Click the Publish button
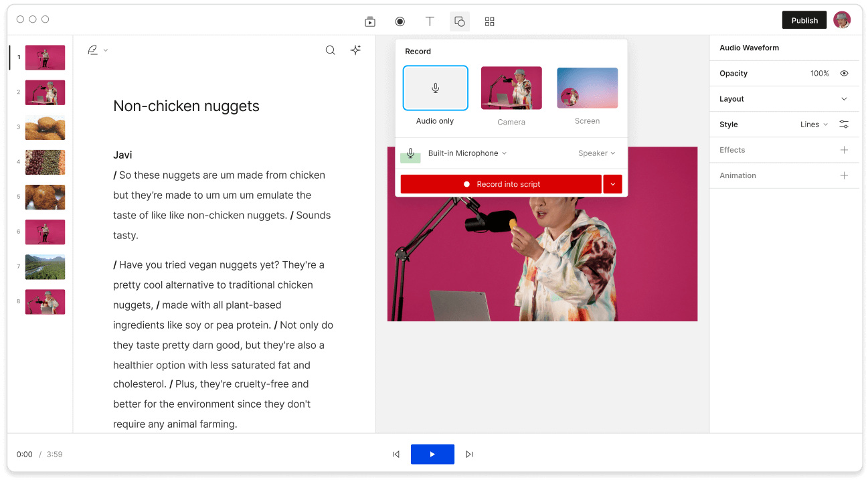The width and height of the screenshot is (868, 480). click(x=804, y=19)
